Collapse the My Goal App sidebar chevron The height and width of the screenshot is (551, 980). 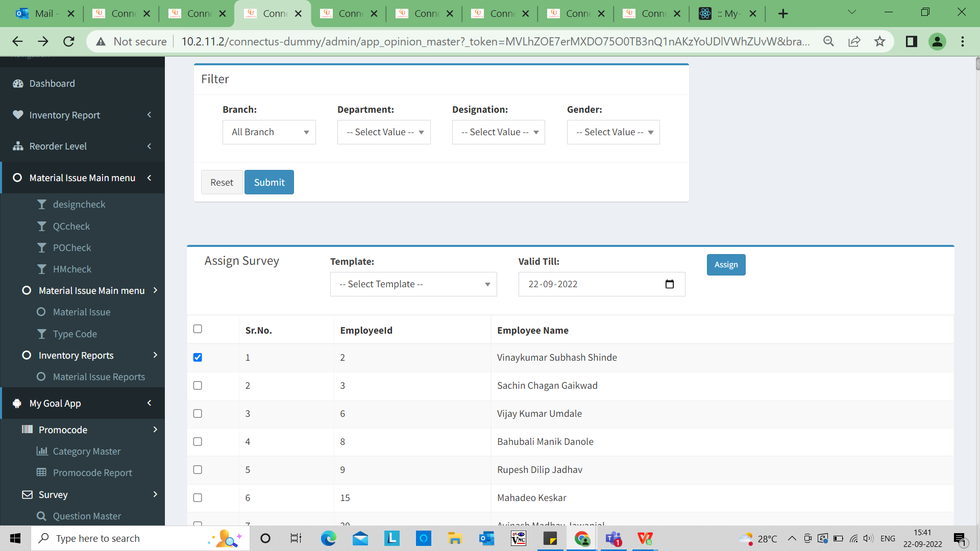coord(149,403)
